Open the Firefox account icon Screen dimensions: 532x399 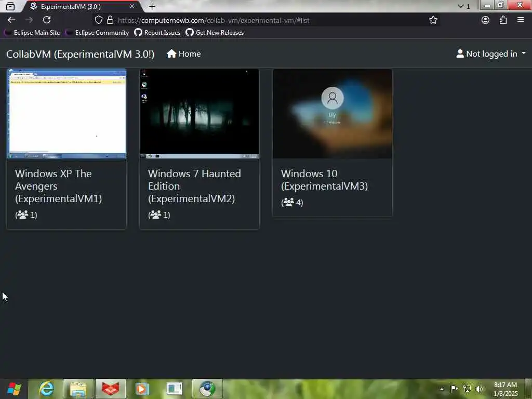pyautogui.click(x=486, y=20)
